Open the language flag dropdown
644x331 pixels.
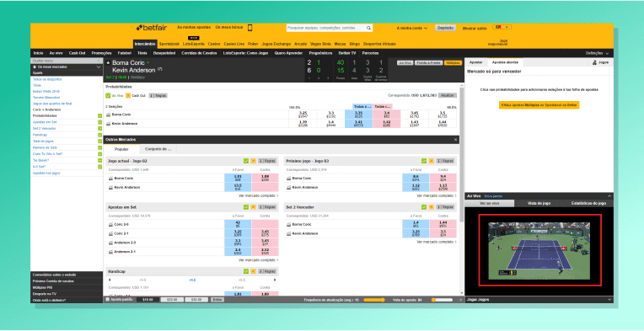[502, 27]
